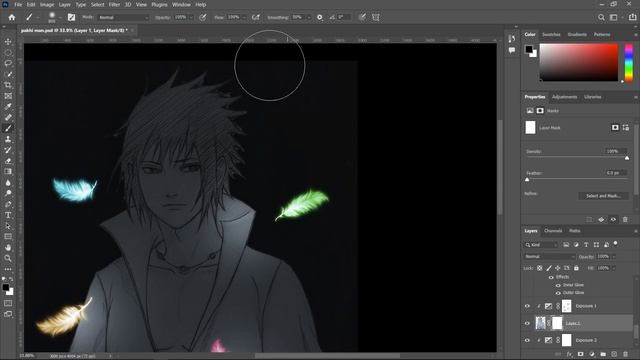Screen dimensions: 640x360
Task: Switch to the Channels tab
Action: coord(553,231)
